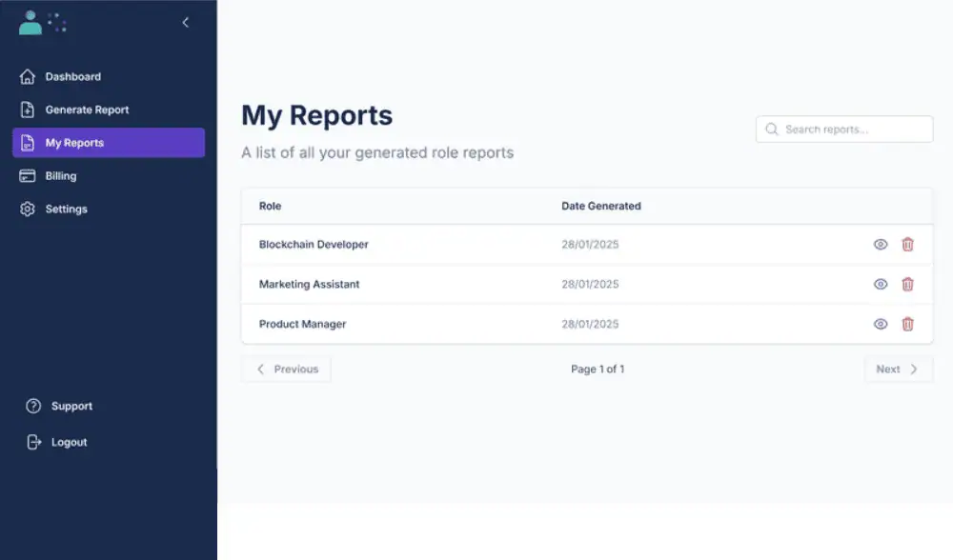Click the Generate Report file icon
Screen dimensions: 953x560
coord(28,110)
